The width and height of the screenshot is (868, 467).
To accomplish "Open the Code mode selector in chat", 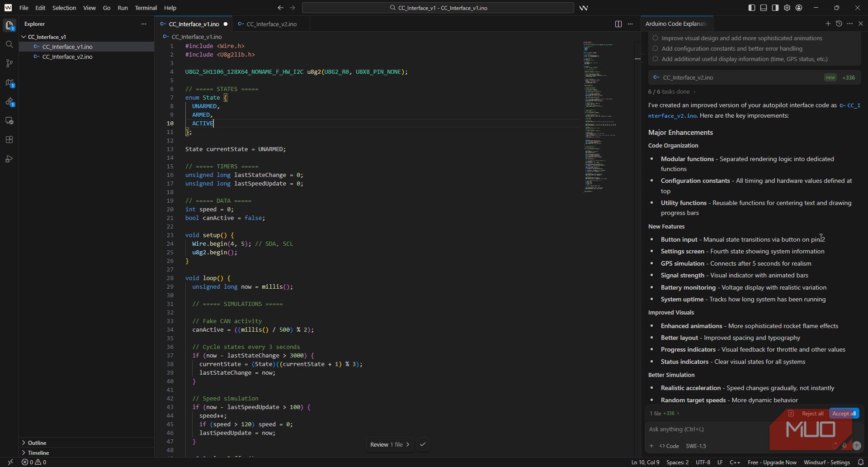I will click(x=669, y=446).
